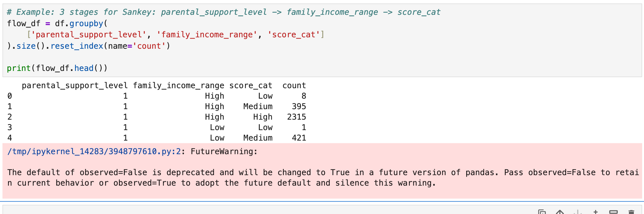Click the insert-cell-below bar icon
Screen dimensions: 644x214
tap(613, 212)
